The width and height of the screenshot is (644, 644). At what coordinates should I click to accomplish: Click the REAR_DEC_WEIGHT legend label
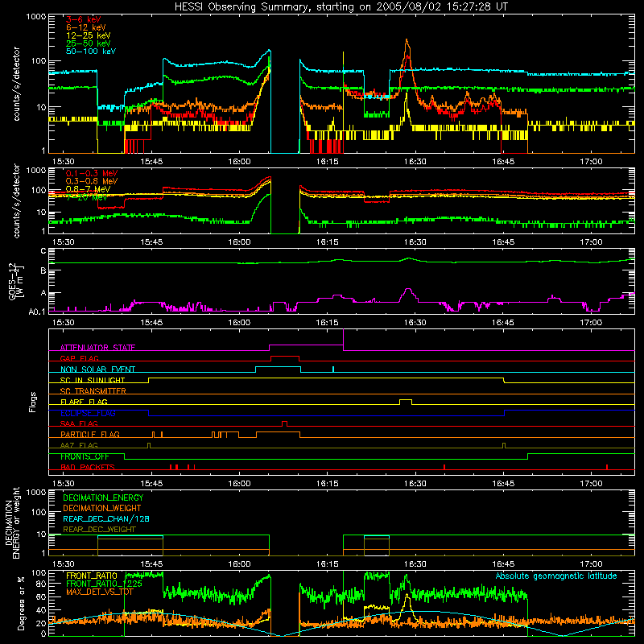(x=99, y=530)
